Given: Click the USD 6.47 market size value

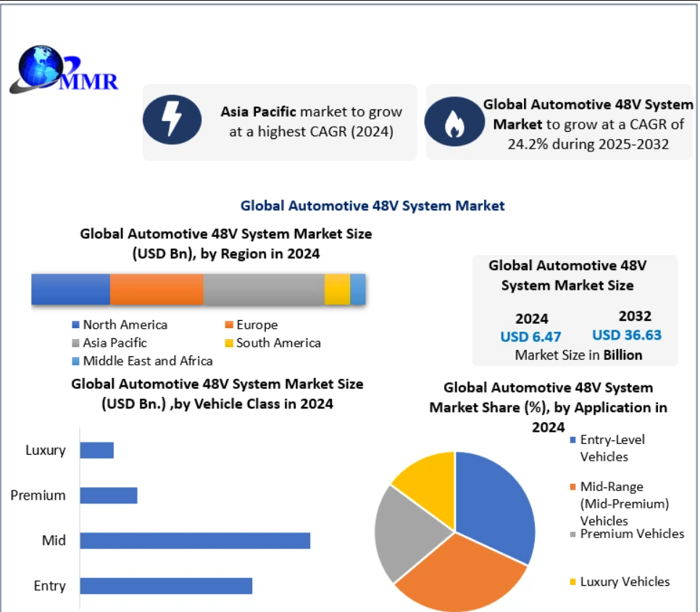Looking at the screenshot, I should click(530, 337).
